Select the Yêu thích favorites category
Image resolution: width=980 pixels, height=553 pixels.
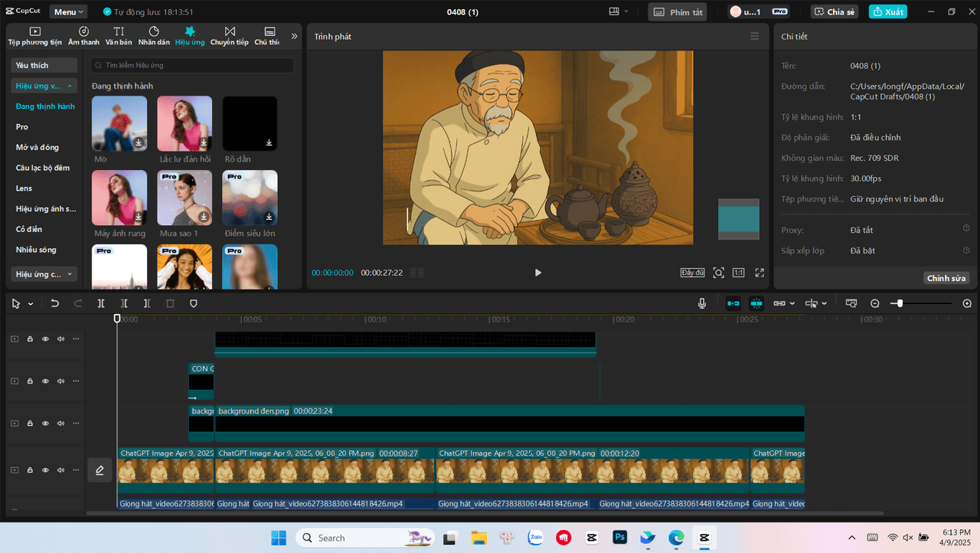pyautogui.click(x=44, y=65)
